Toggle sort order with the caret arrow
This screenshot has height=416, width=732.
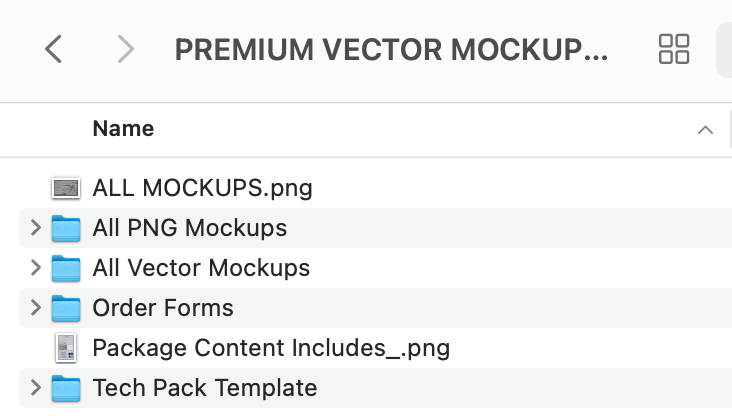pos(705,130)
